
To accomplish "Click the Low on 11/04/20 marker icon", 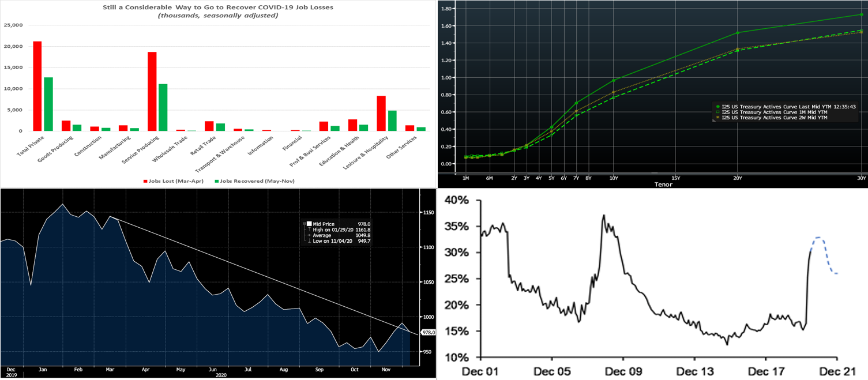I will pyautogui.click(x=309, y=240).
